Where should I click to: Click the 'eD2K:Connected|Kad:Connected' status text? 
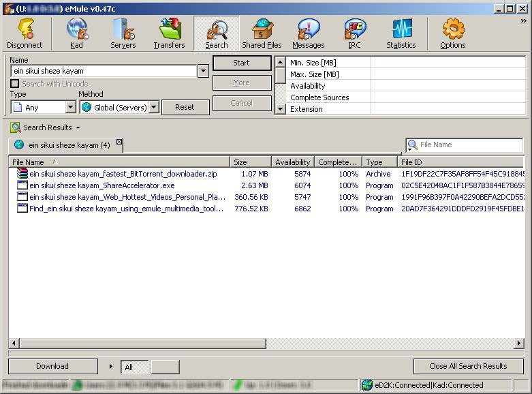[429, 385]
